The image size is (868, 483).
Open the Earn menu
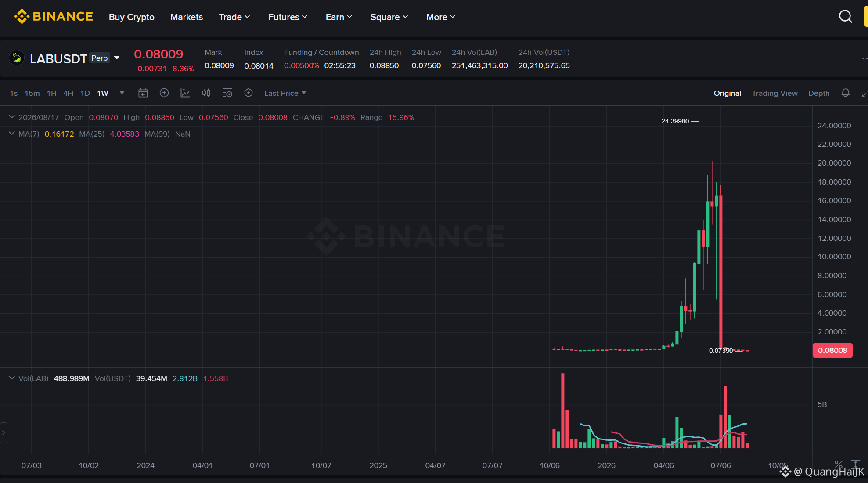(339, 17)
